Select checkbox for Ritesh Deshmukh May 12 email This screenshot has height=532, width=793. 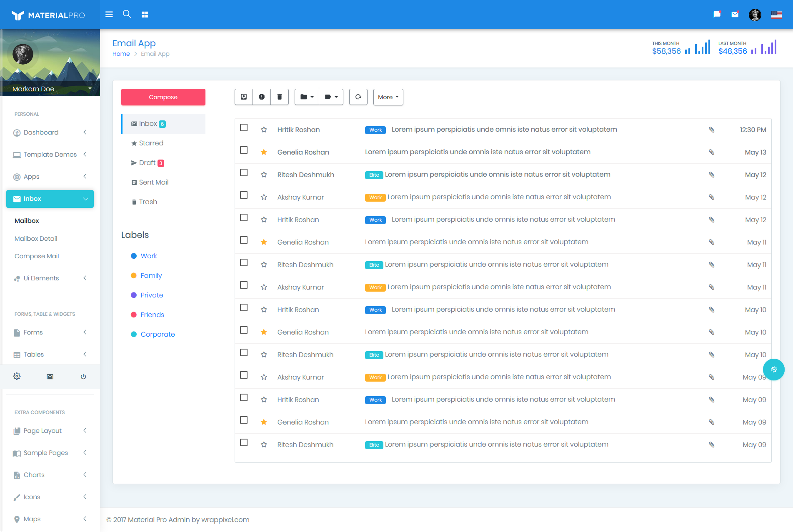point(244,173)
